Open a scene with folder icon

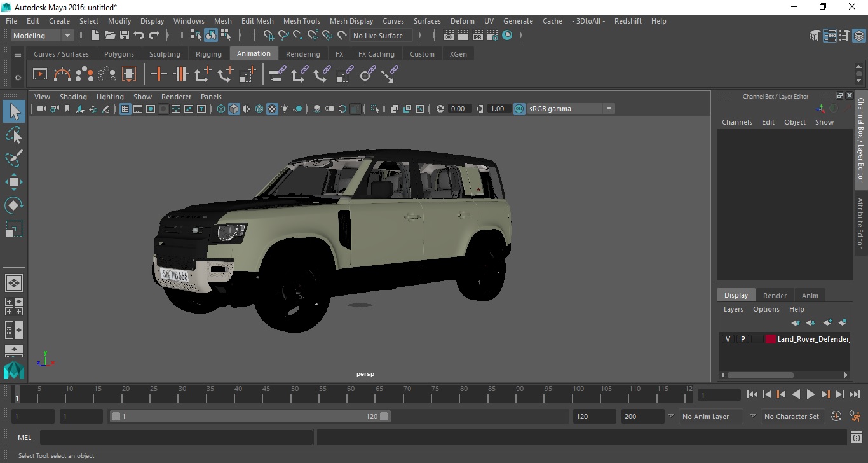pyautogui.click(x=110, y=35)
